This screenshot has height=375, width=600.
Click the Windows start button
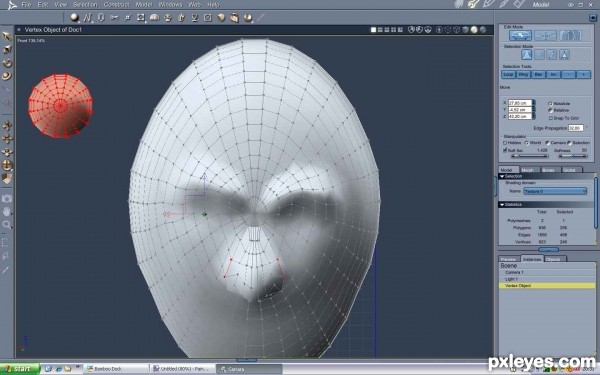20,369
